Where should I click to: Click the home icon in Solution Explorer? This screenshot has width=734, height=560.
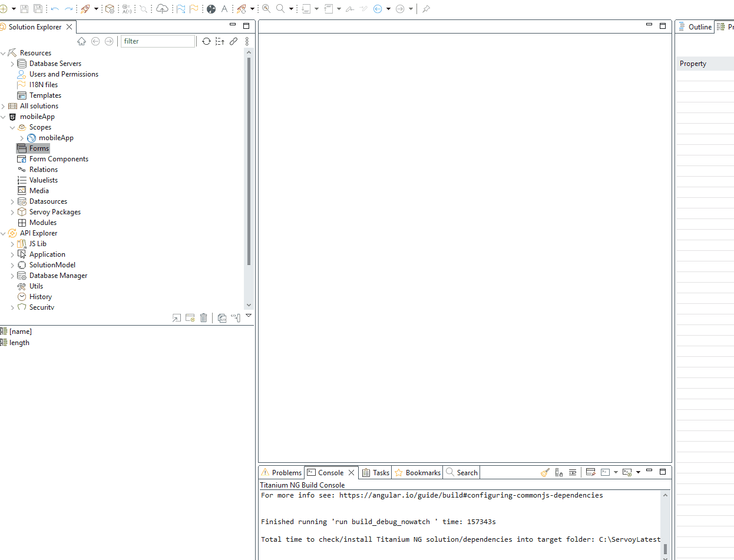(x=82, y=41)
